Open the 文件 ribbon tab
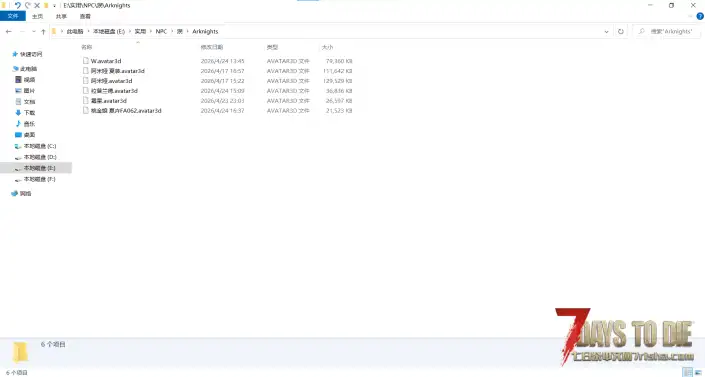 pos(13,16)
